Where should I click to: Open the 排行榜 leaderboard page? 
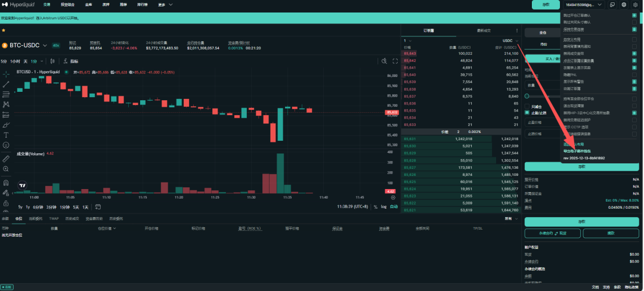point(143,5)
